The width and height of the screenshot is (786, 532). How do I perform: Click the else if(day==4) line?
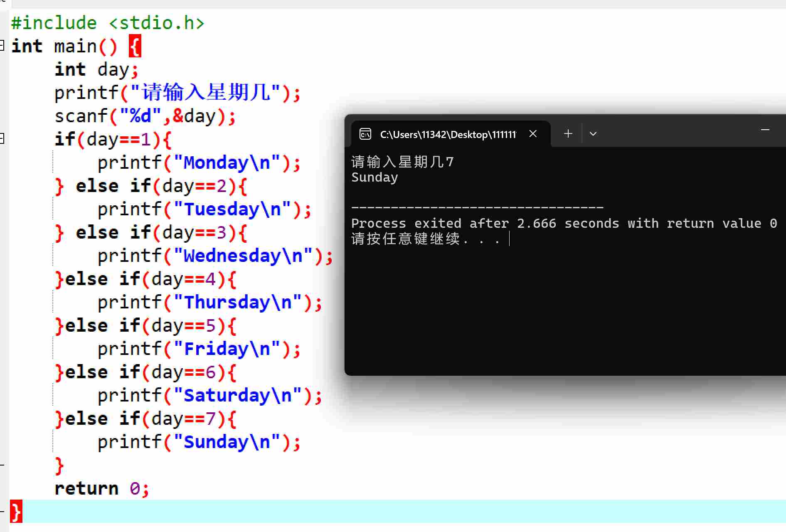146,279
